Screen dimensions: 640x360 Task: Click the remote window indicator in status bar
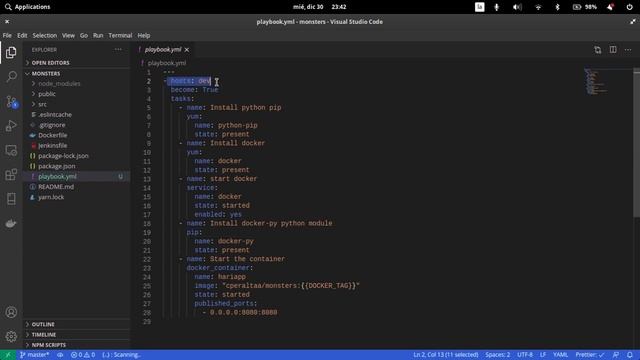click(8, 355)
